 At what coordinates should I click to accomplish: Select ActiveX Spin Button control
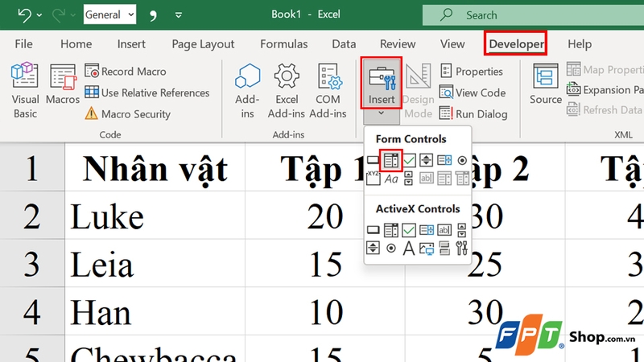click(373, 248)
